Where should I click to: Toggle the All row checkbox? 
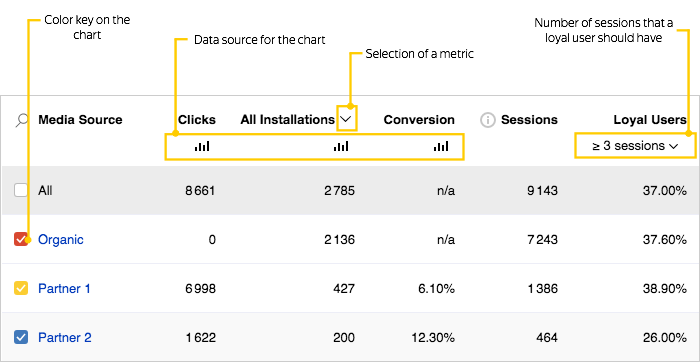21,191
